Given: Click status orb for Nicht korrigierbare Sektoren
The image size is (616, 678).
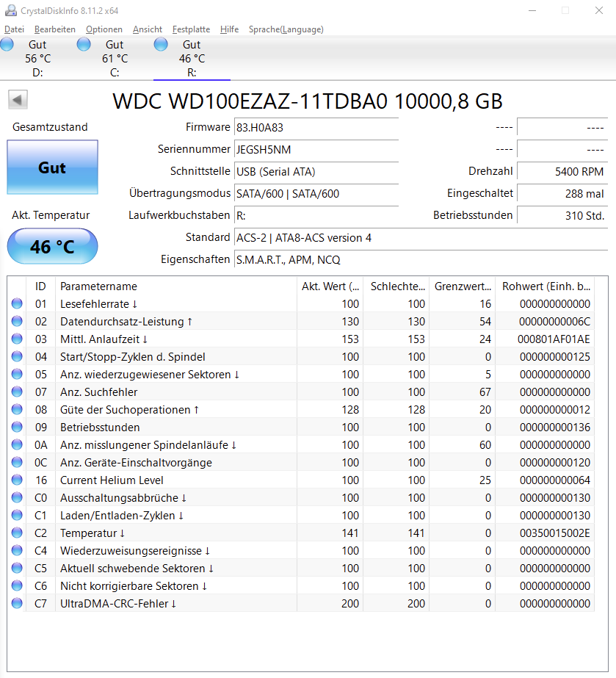Looking at the screenshot, I should 17,586.
